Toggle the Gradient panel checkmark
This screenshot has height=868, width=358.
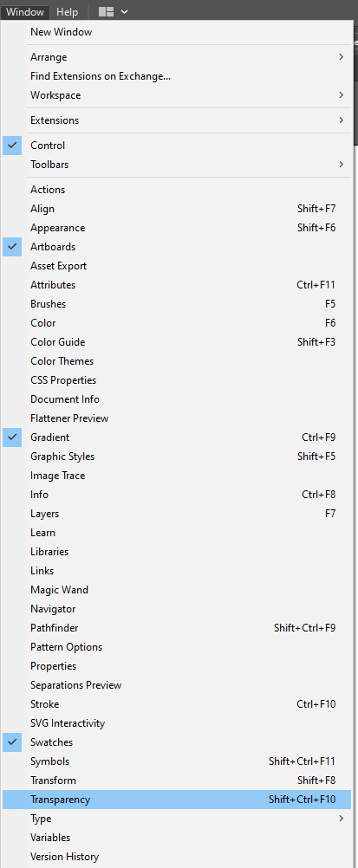tap(12, 437)
